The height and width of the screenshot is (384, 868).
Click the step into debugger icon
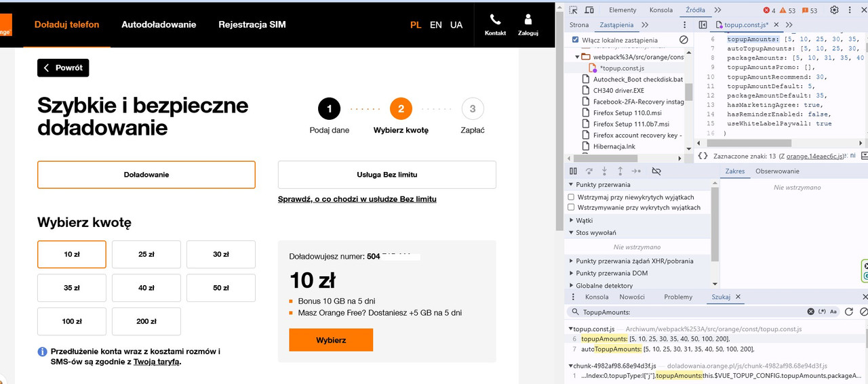[x=604, y=171]
